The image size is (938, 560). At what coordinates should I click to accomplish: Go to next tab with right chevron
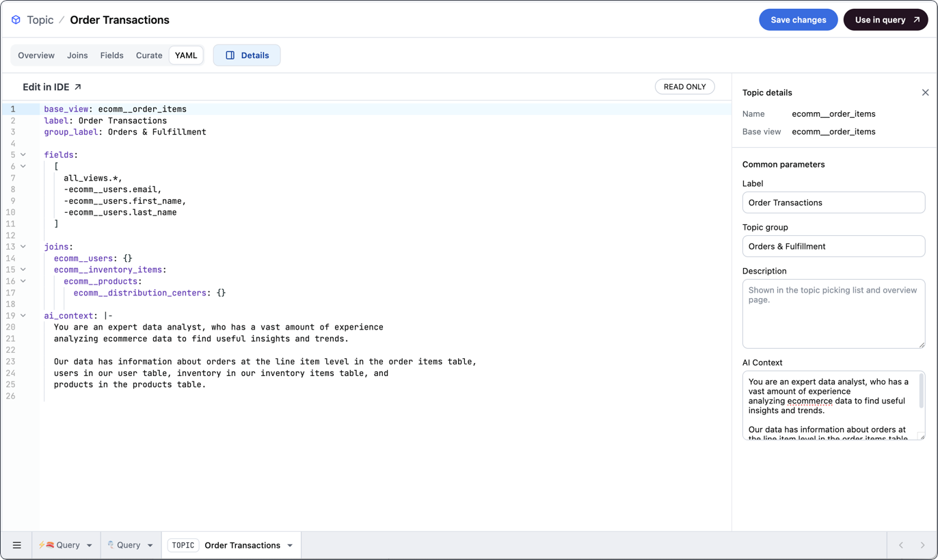pos(922,545)
